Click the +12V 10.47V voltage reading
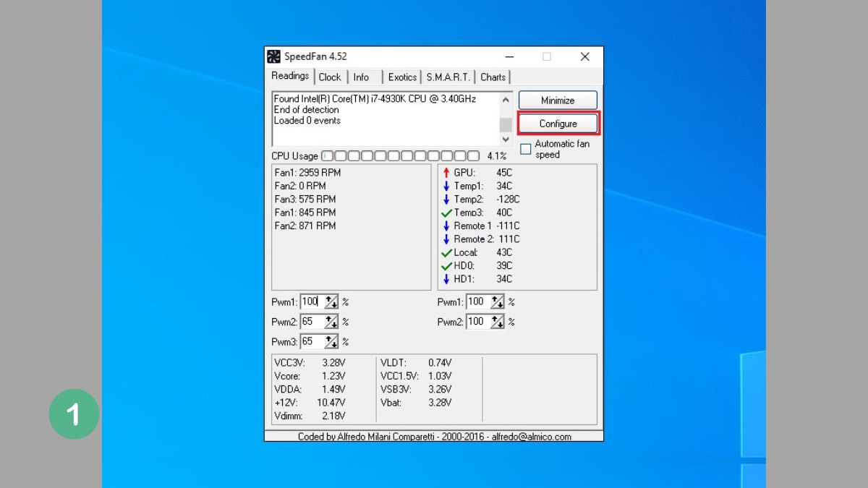 [x=310, y=402]
